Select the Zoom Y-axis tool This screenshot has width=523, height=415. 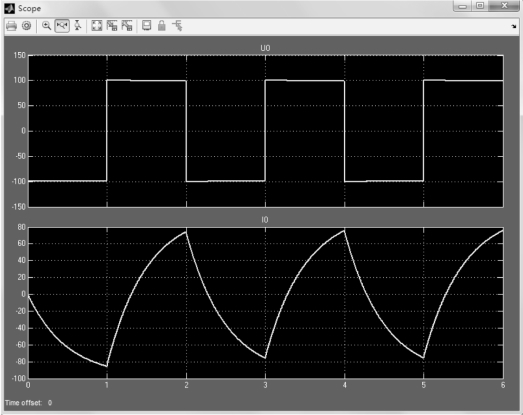78,26
